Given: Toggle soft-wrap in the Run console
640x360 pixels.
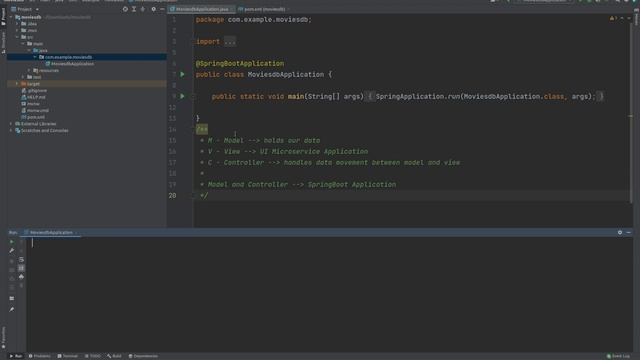Looking at the screenshot, I should (x=21, y=260).
